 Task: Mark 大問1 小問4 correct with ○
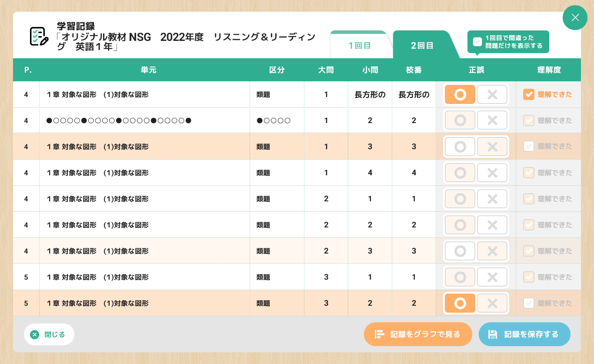coord(460,173)
